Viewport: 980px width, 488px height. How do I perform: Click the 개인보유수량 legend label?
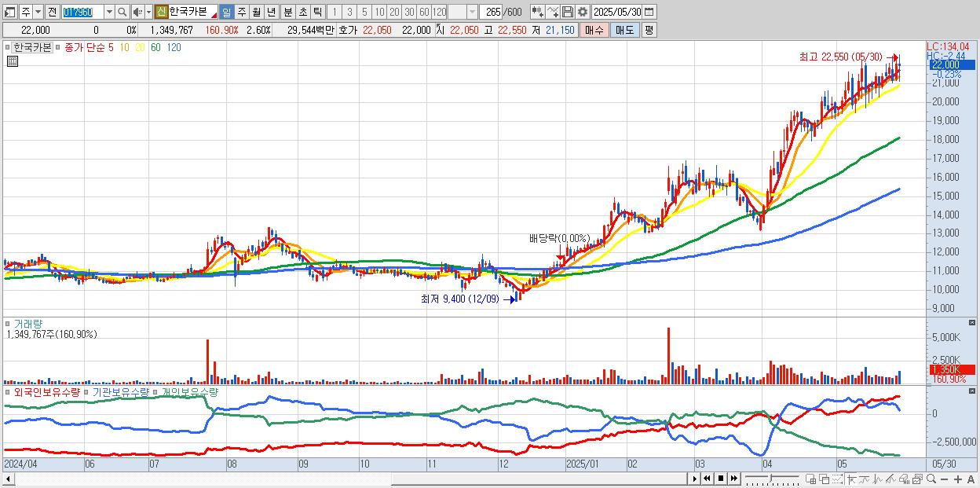click(189, 391)
